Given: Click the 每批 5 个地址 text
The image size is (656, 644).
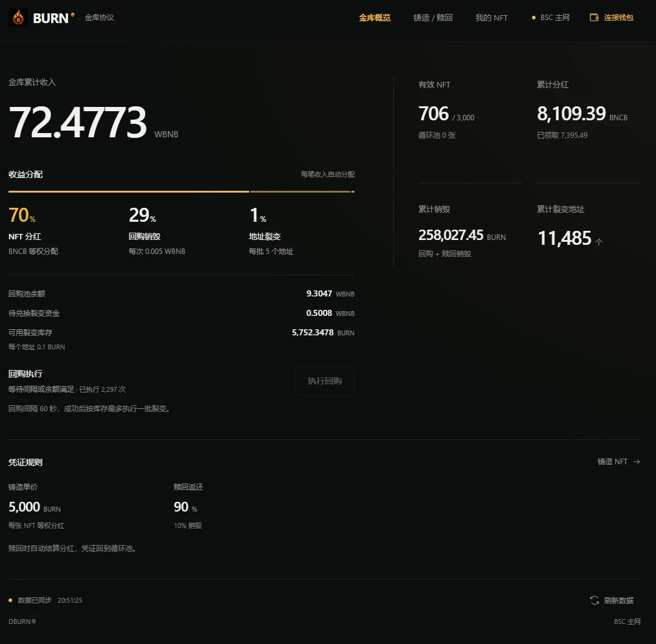Looking at the screenshot, I should [x=271, y=252].
